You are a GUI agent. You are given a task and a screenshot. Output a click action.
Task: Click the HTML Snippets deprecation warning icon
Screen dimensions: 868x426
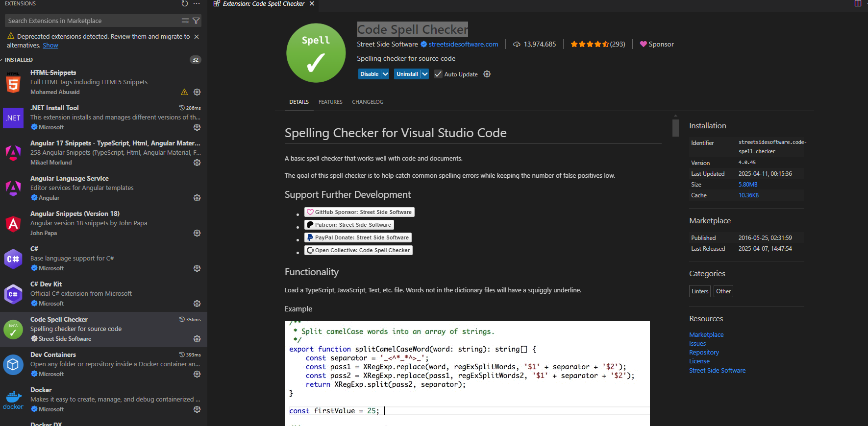point(184,92)
